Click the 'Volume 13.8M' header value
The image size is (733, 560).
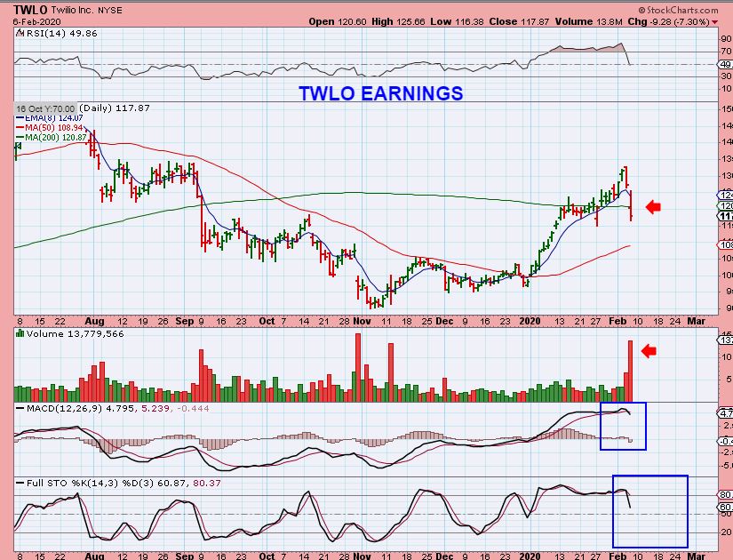click(588, 21)
